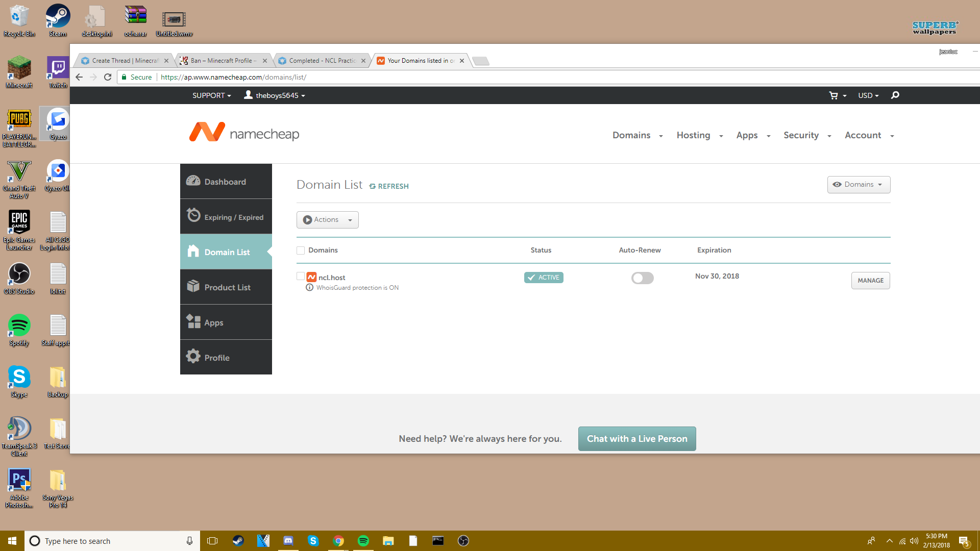Click the Dashboard gauge icon
The image size is (980, 551).
point(193,181)
